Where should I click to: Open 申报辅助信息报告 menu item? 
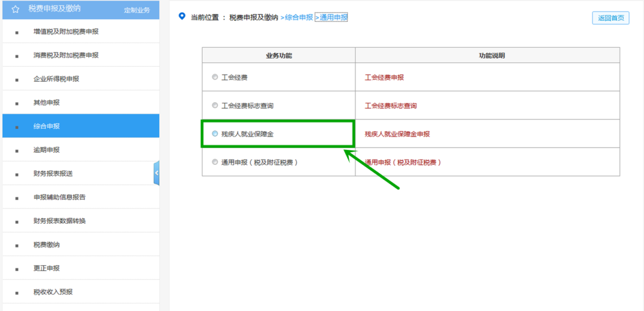[x=81, y=197]
